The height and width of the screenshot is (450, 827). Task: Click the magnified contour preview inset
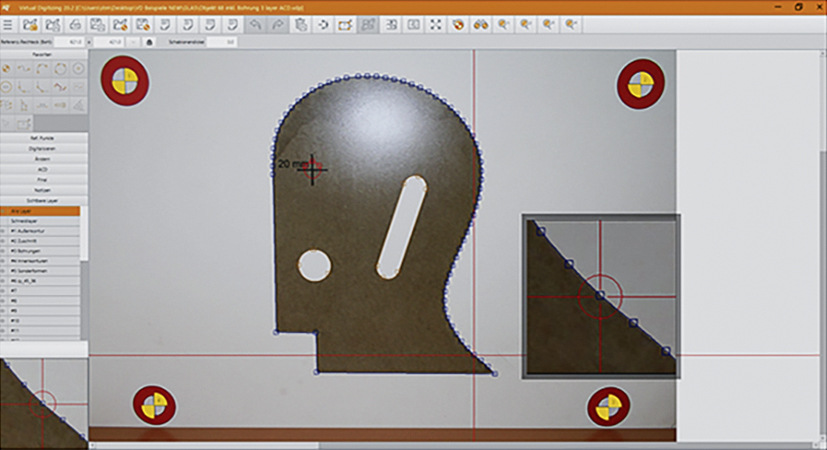coord(600,296)
